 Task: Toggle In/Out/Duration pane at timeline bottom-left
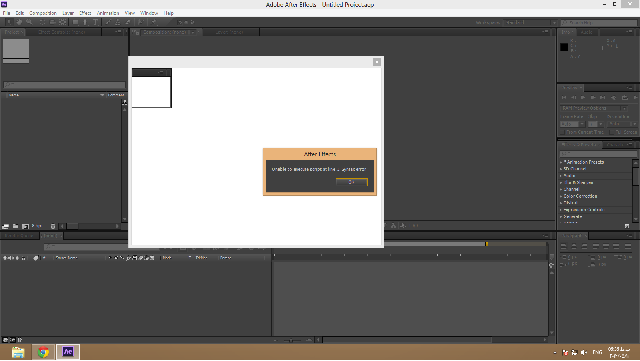(20, 340)
